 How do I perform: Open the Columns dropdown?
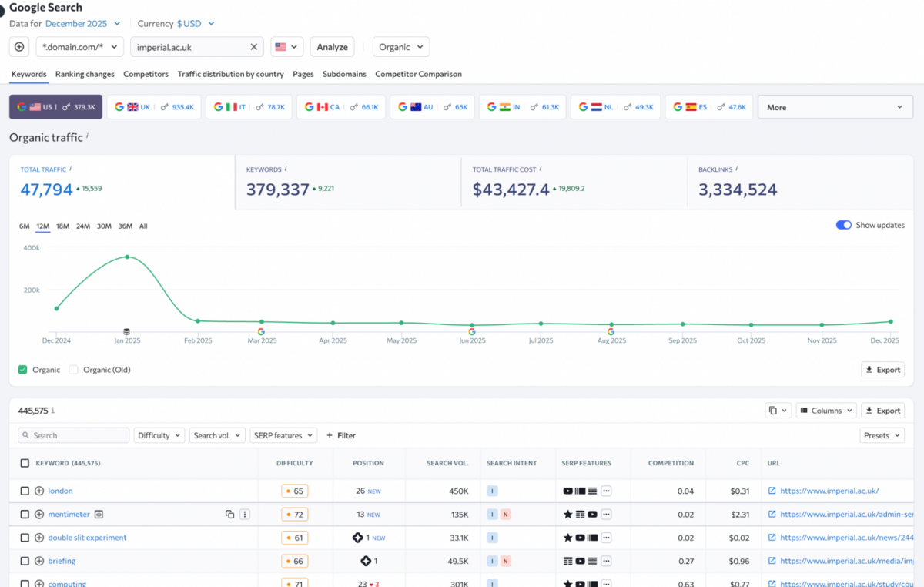coord(825,411)
